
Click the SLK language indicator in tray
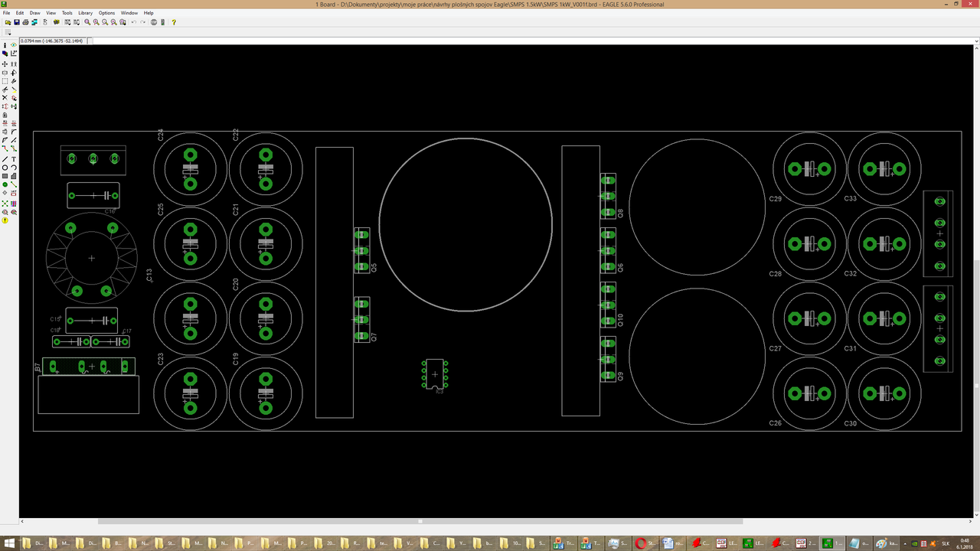coord(945,543)
